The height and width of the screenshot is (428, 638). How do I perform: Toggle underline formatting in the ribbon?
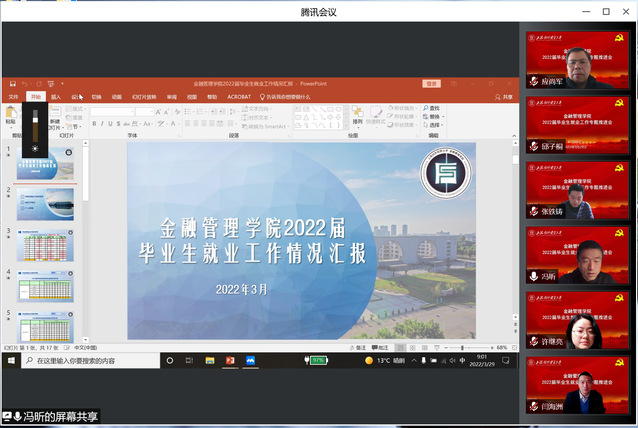[112, 124]
